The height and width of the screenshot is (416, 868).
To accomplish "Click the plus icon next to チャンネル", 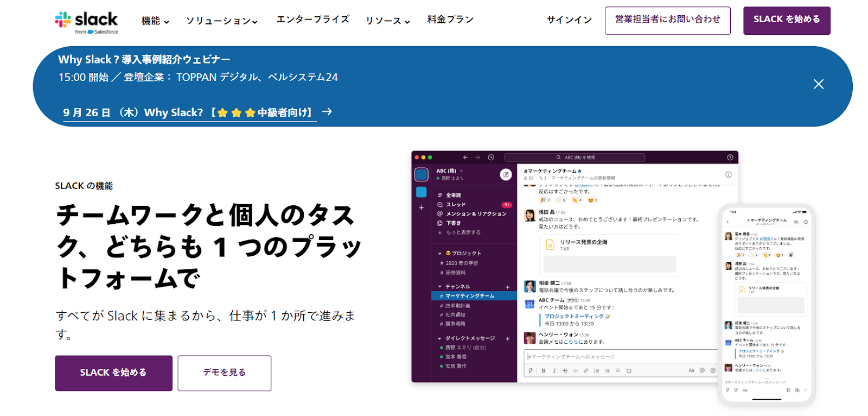I will pos(508,287).
